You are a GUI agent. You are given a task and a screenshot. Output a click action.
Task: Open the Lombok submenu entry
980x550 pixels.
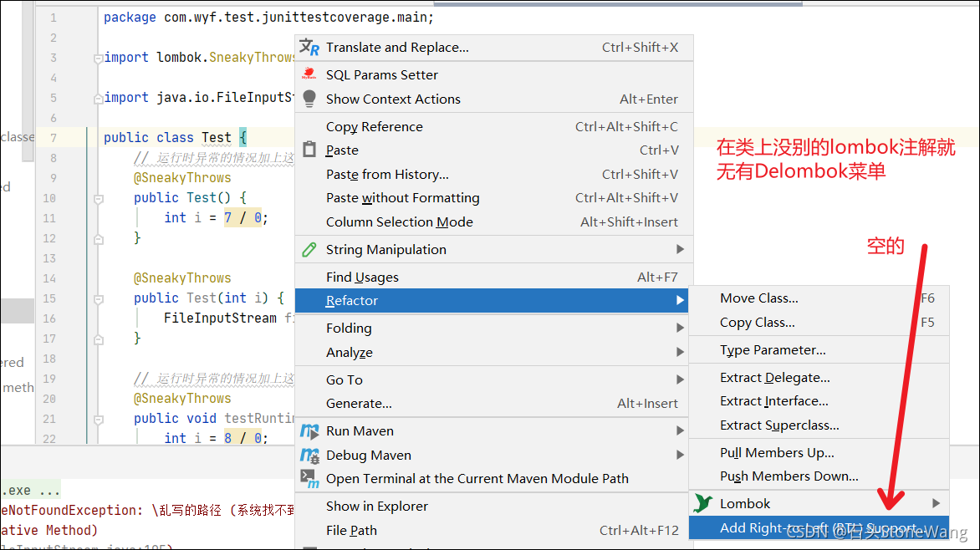(x=819, y=504)
